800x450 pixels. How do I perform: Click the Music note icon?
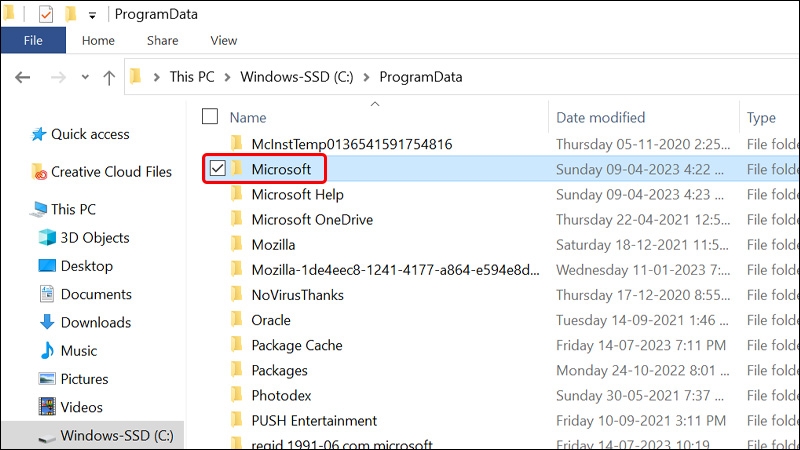(x=47, y=351)
